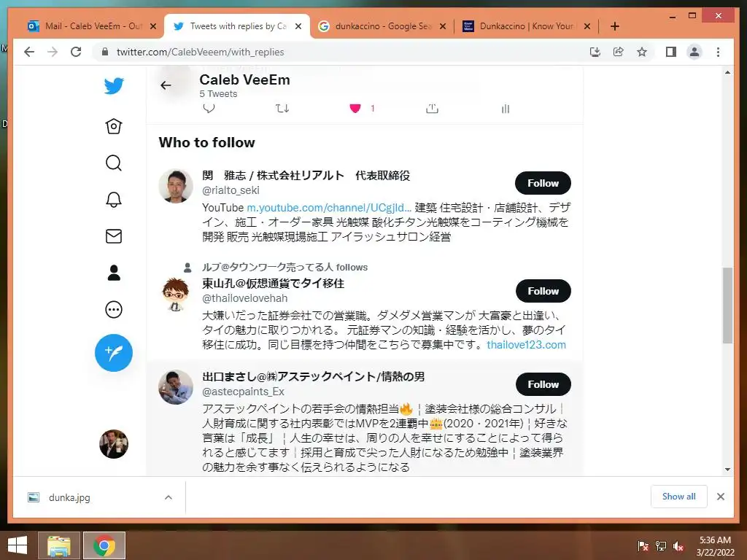Click the @thailovelovehah cartoon avatar
Viewport: 747px width, 560px height.
pyautogui.click(x=176, y=295)
